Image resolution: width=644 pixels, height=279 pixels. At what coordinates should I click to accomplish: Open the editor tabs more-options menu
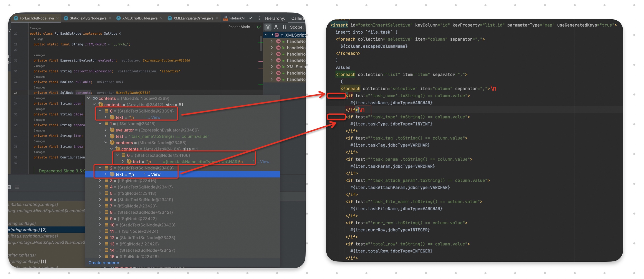259,18
